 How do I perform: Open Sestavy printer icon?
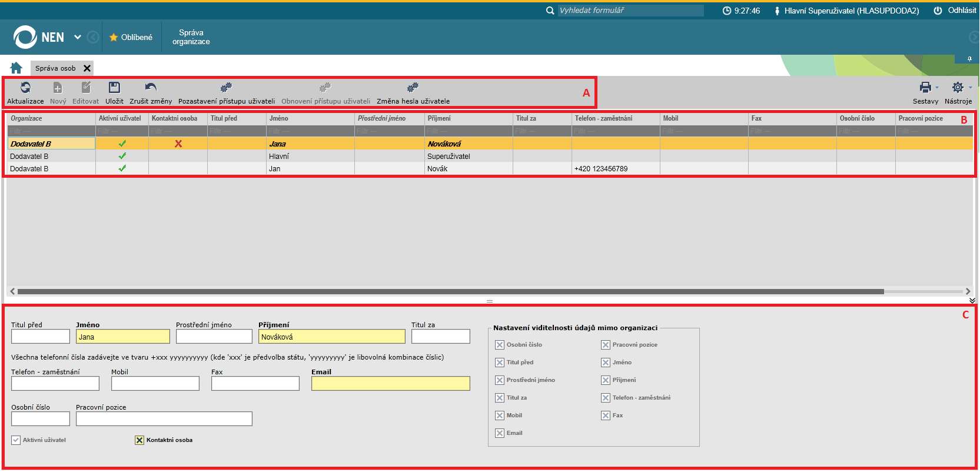tap(925, 88)
